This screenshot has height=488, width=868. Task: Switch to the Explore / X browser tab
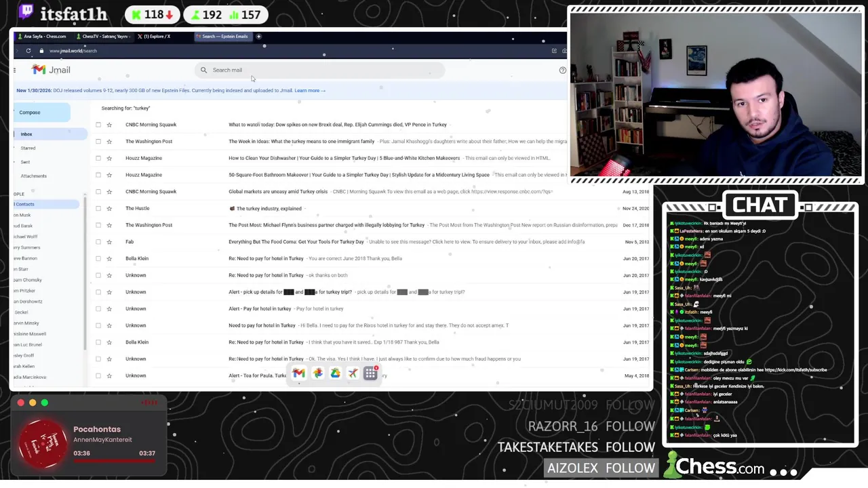[155, 37]
